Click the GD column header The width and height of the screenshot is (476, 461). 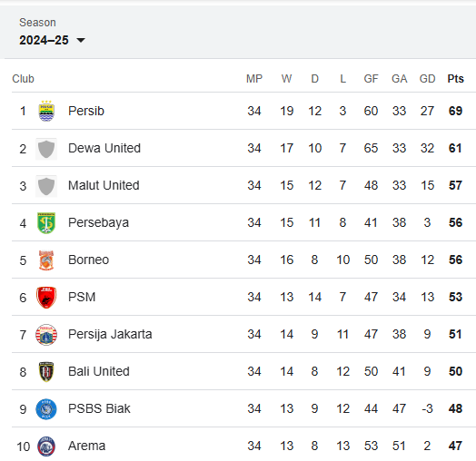(x=428, y=79)
